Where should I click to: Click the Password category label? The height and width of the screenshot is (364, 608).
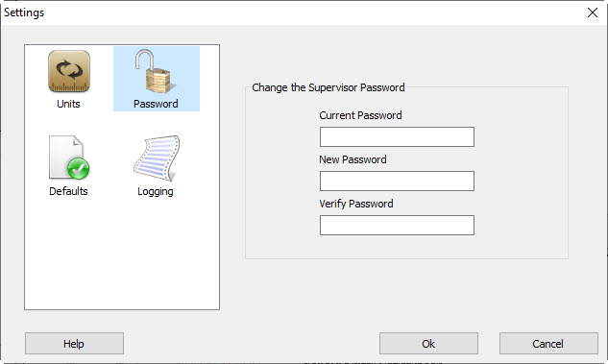[x=156, y=104]
